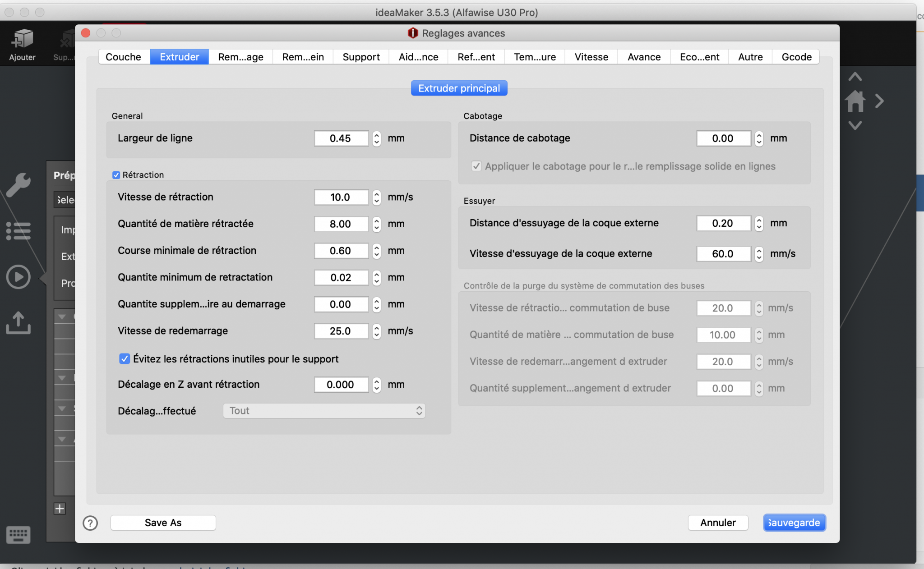Click the Ajouter add-model icon
The height and width of the screenshot is (569, 924).
22,40
